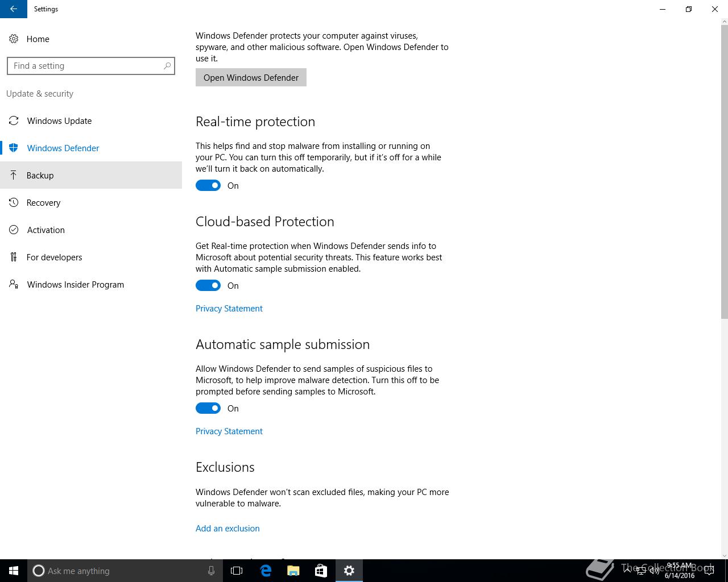Open the Start menu Windows logo
This screenshot has height=582, width=728.
14,571
